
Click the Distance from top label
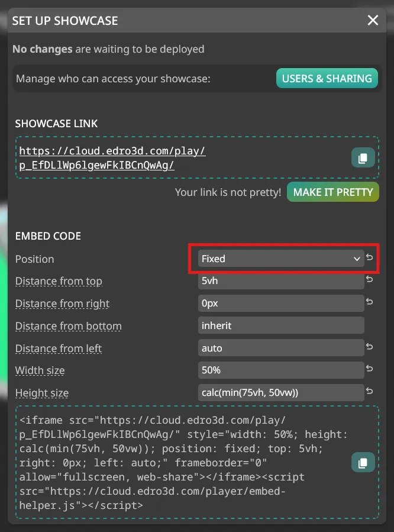point(59,281)
